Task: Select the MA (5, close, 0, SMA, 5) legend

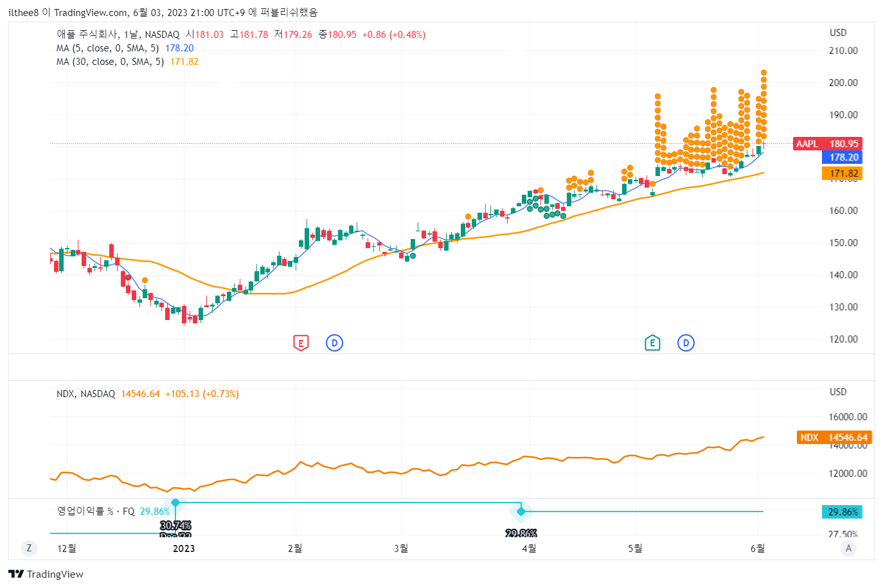Action: (x=107, y=48)
